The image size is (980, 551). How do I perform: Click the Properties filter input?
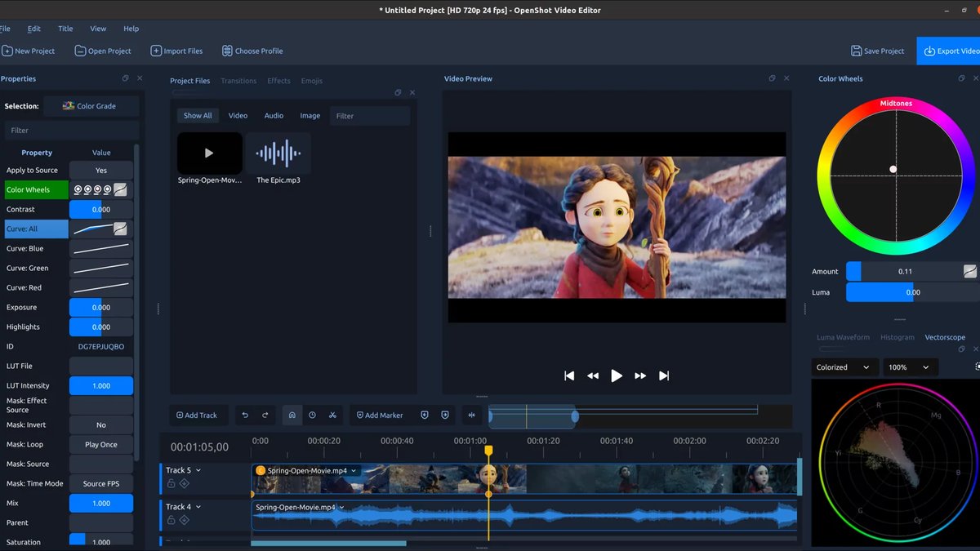(70, 131)
